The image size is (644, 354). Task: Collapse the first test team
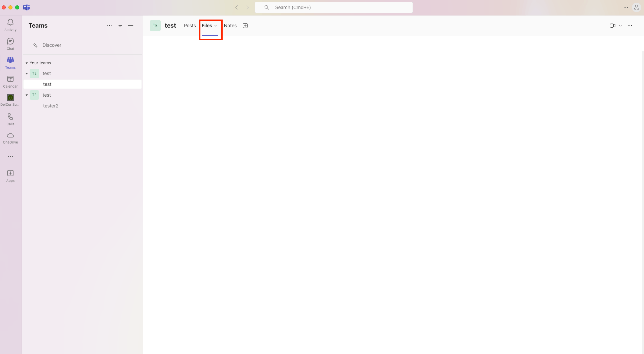tap(27, 73)
